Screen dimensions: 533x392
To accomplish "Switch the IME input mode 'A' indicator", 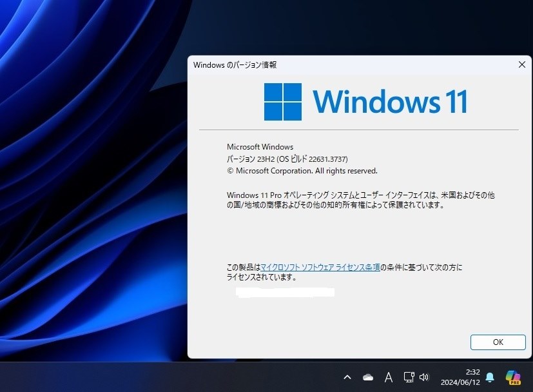I will coord(389,377).
